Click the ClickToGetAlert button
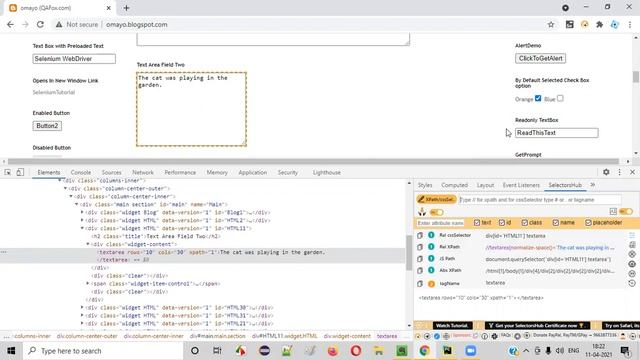Screen dimensions: 640x360 [x=540, y=58]
